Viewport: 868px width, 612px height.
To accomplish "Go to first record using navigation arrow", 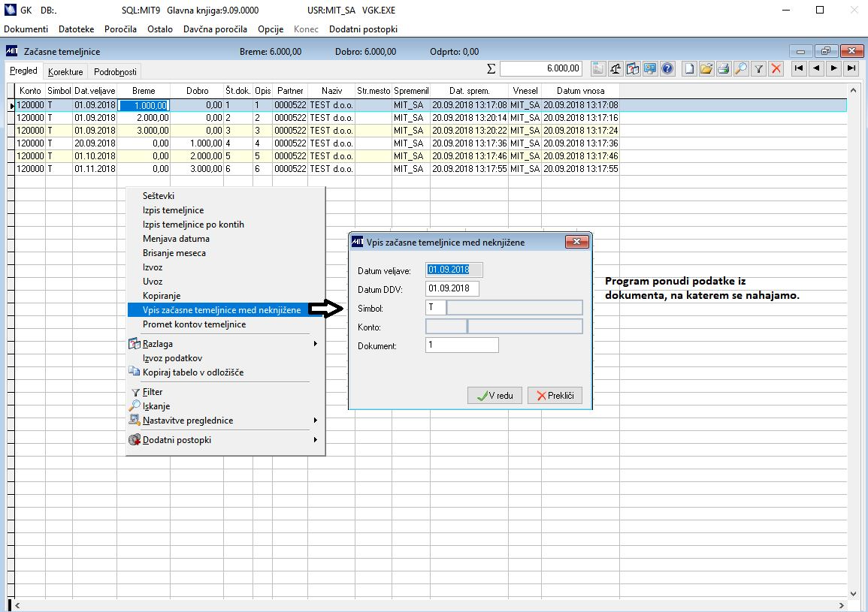I will point(799,68).
